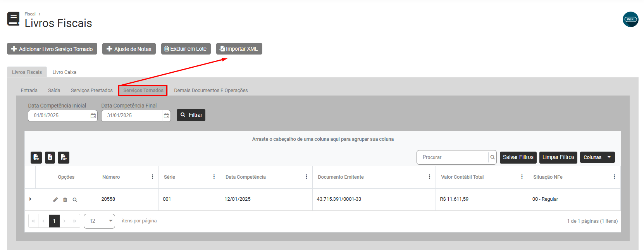Click the Importar XML button
644x251 pixels.
coord(239,49)
